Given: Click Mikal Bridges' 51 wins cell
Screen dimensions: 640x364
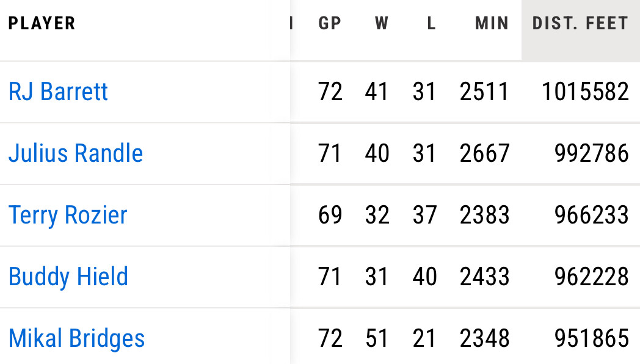Looking at the screenshot, I should point(377,338).
